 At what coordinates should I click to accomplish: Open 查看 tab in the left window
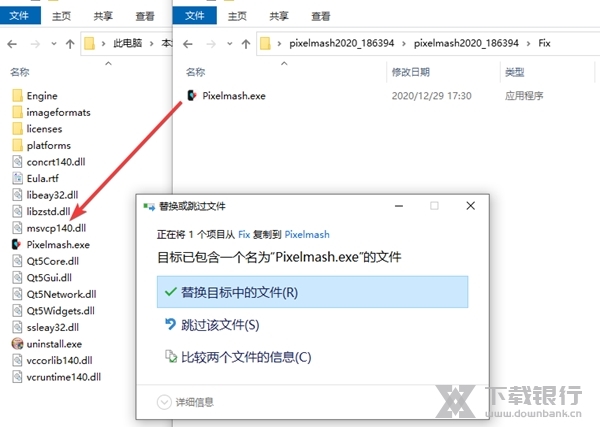pos(145,16)
